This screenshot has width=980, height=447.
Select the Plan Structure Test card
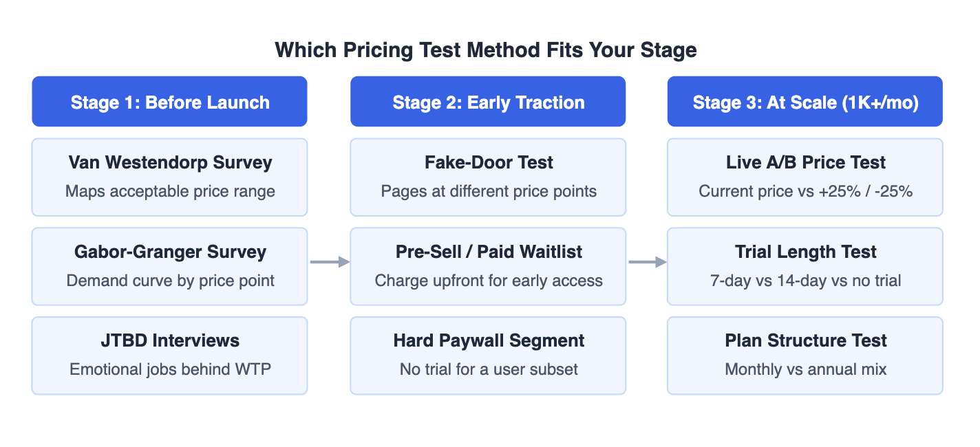805,356
